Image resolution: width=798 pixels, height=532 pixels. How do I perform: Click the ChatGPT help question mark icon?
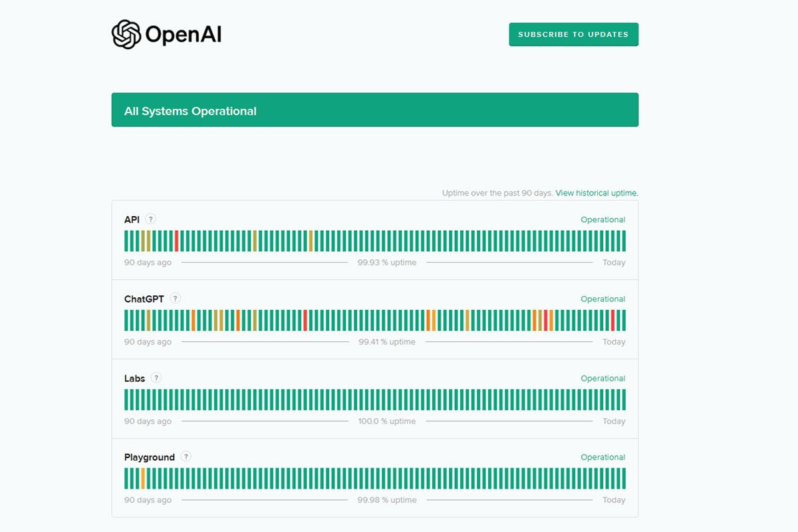coord(176,299)
